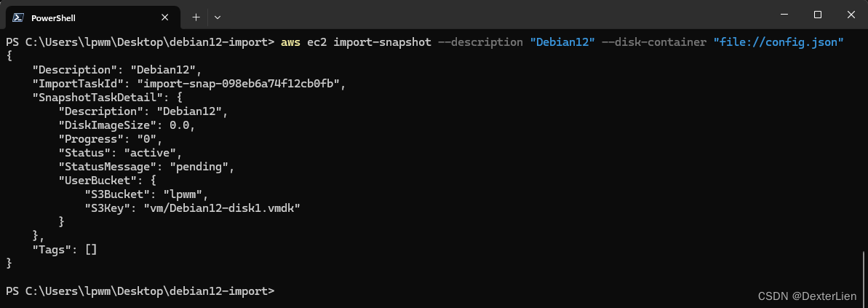Click the file://config.json argument text
The image size is (868, 308).
(779, 42)
